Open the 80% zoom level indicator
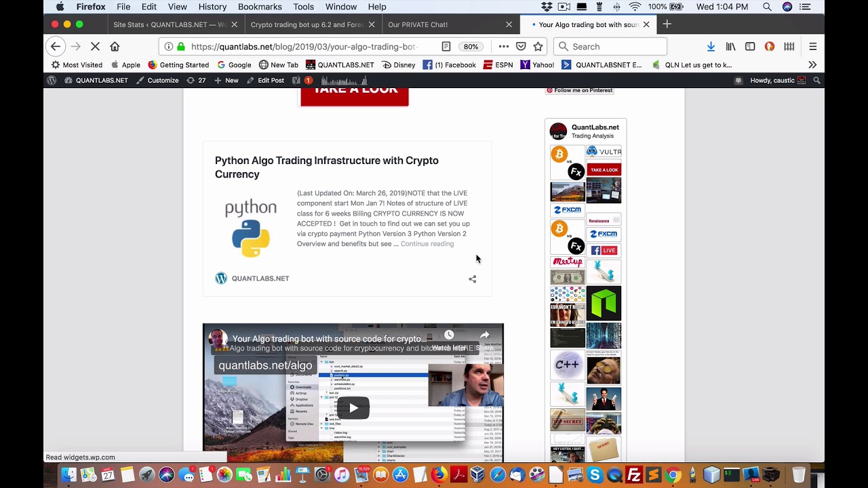Image resolution: width=868 pixels, height=488 pixels. pos(471,47)
